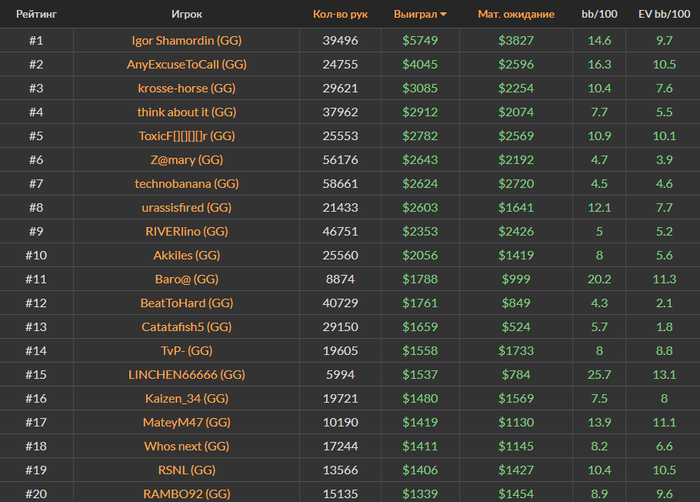Image resolution: width=700 pixels, height=502 pixels.
Task: Click RIVERlino (GG) player name
Action: coord(187,231)
